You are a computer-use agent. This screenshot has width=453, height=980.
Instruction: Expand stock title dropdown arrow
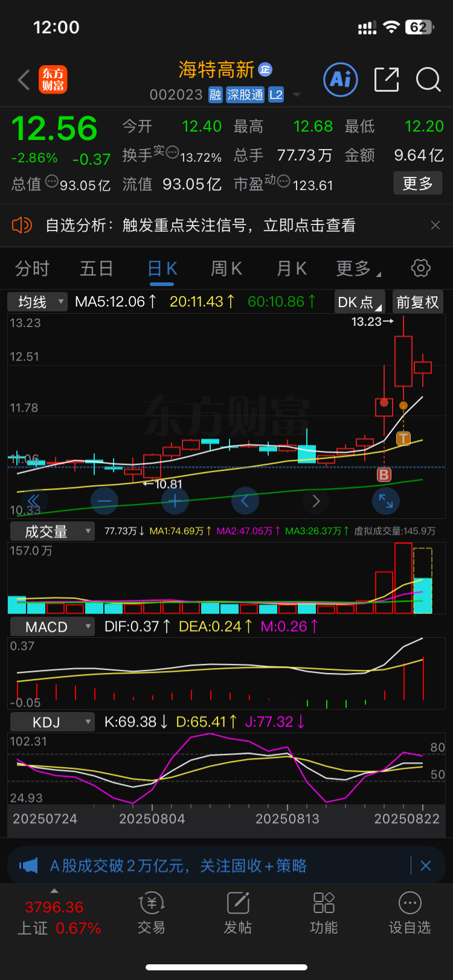pyautogui.click(x=296, y=95)
